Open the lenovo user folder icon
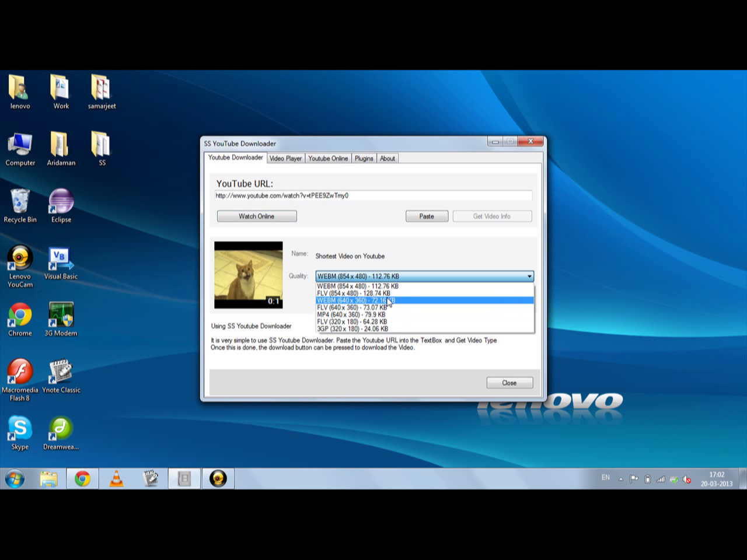The image size is (747, 560). click(20, 92)
